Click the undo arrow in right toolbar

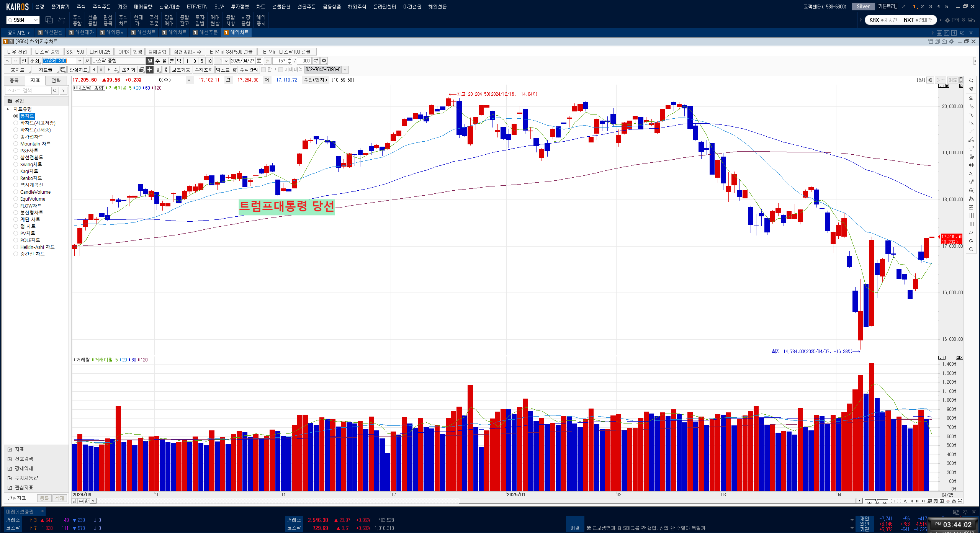tap(971, 232)
